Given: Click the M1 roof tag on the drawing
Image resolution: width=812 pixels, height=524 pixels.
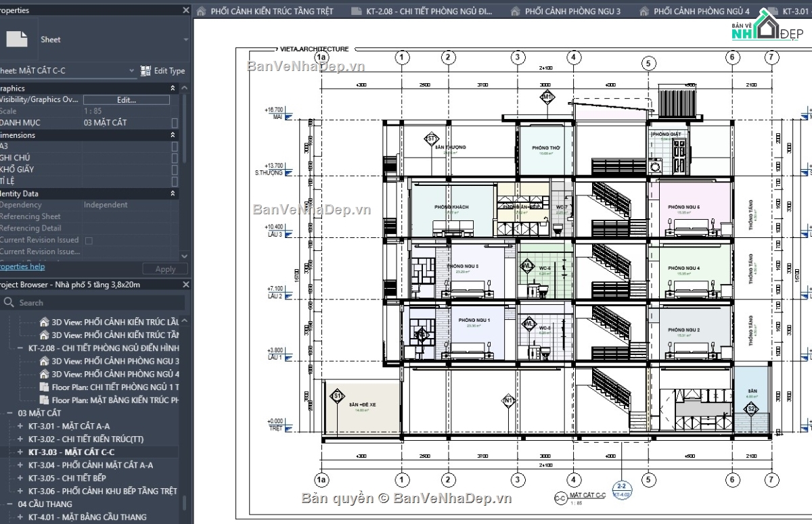Looking at the screenshot, I should pyautogui.click(x=547, y=97).
